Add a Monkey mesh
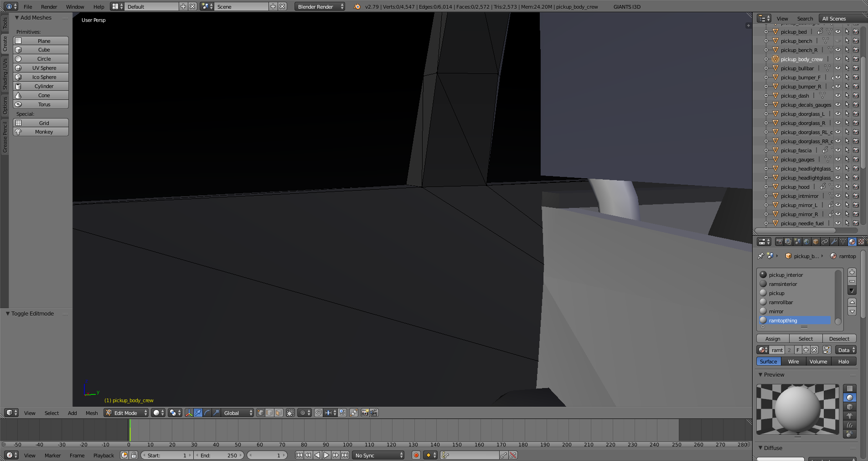This screenshot has height=461, width=868. pos(41,132)
